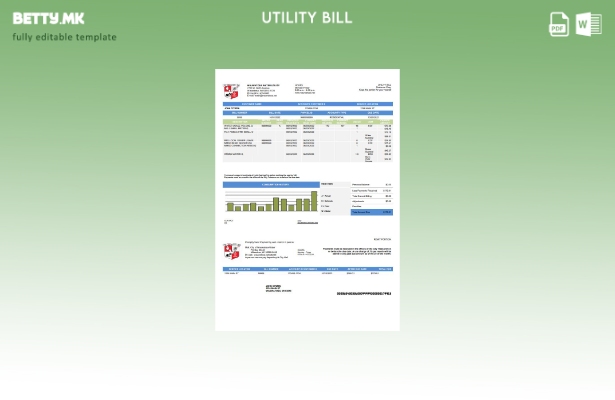Click the Microsoft Word file icon

589,25
